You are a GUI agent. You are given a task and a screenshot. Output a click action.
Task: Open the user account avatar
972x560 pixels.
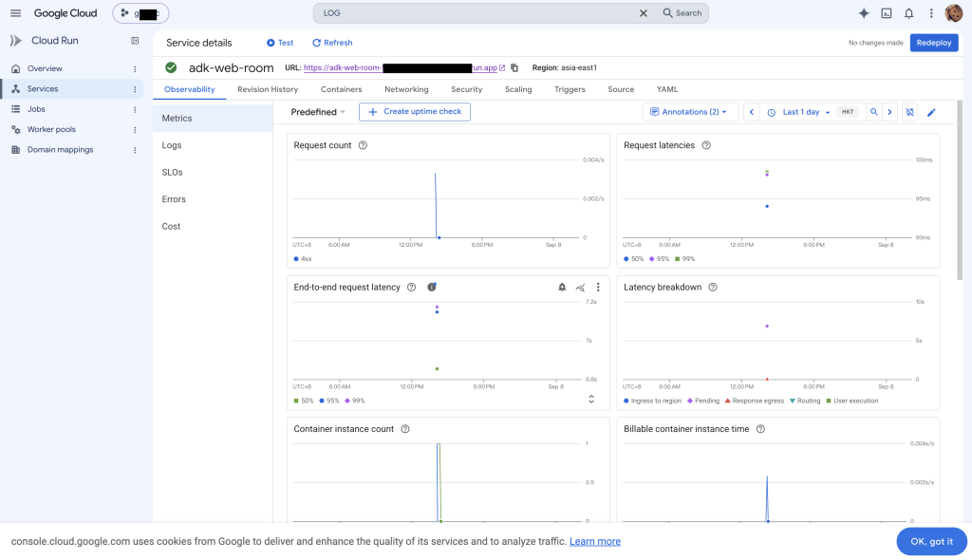click(953, 13)
